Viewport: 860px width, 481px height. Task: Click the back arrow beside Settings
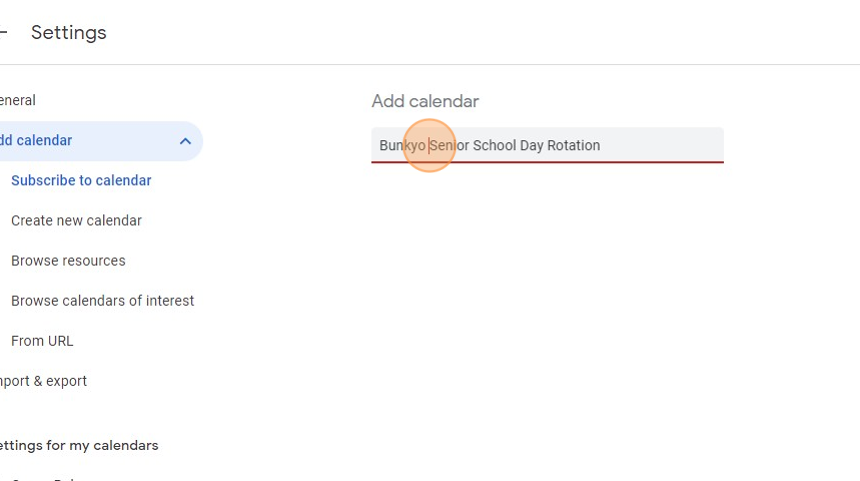pyautogui.click(x=4, y=33)
